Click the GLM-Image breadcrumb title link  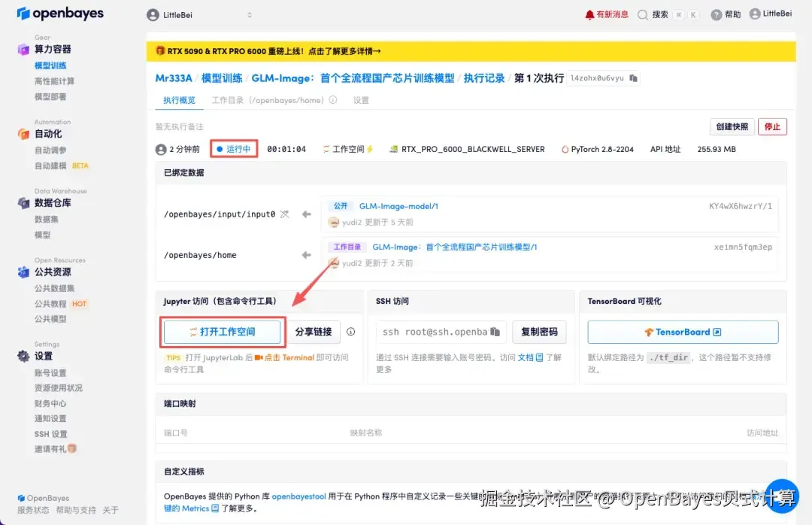tap(353, 78)
